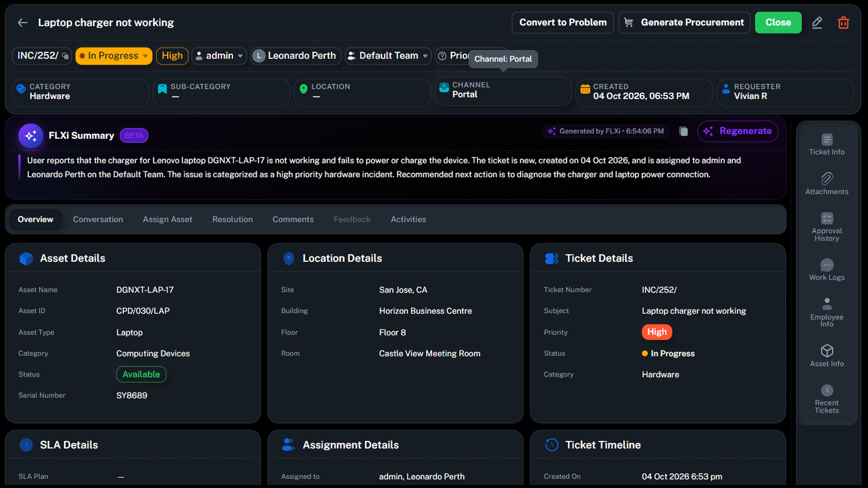Screen dimensions: 868x488
Task: Click the Requester person icon
Action: [726, 89]
